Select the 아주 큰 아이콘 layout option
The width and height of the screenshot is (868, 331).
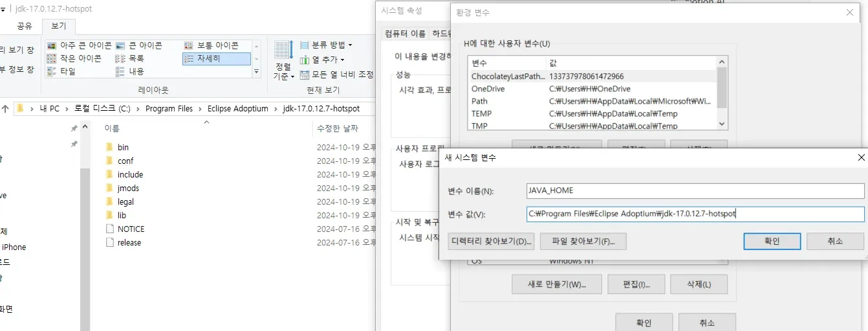click(x=79, y=45)
